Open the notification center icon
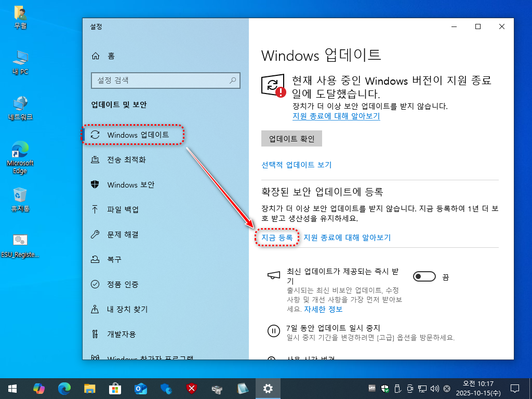The width and height of the screenshot is (532, 399). click(515, 389)
